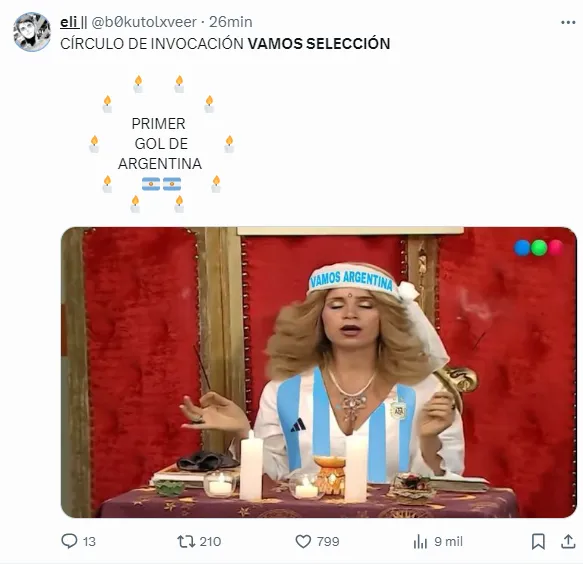Share the tweet via upload arrow icon
The width and height of the screenshot is (583, 564).
coord(568,541)
